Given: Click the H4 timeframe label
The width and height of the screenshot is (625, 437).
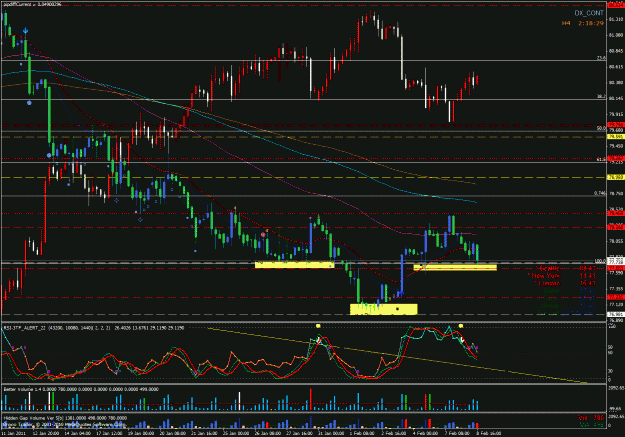Looking at the screenshot, I should click(566, 24).
